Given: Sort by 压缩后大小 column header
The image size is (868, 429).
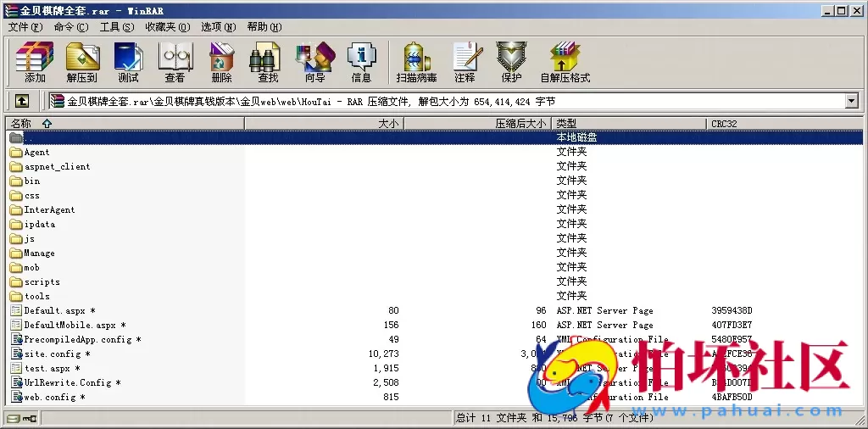Looking at the screenshot, I should click(478, 124).
